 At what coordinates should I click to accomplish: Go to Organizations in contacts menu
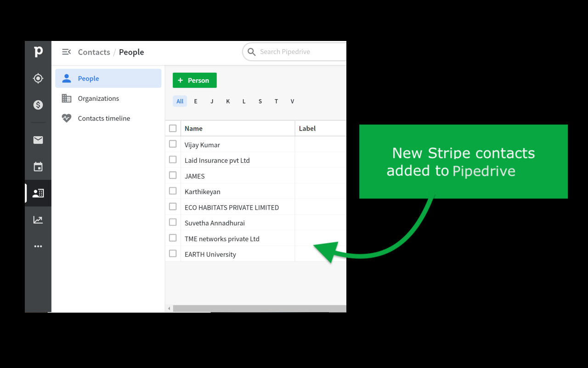98,98
